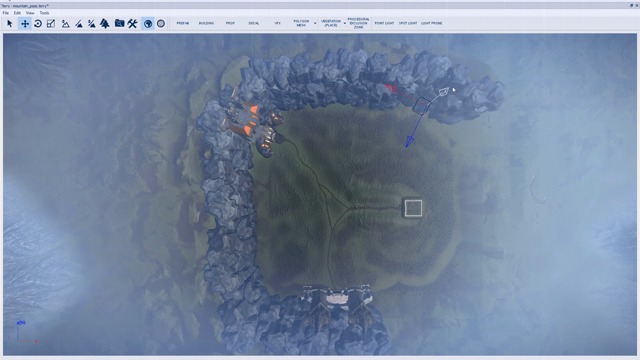Open the File menu

tap(6, 13)
